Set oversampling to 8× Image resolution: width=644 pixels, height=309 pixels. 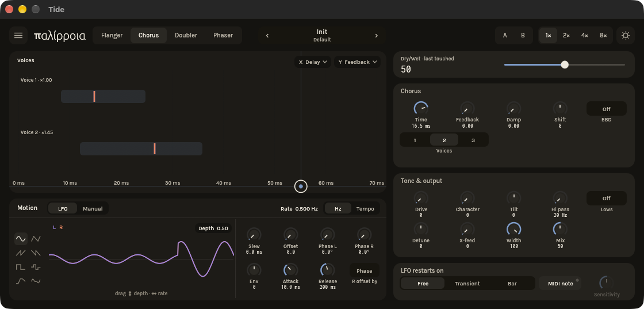(603, 35)
